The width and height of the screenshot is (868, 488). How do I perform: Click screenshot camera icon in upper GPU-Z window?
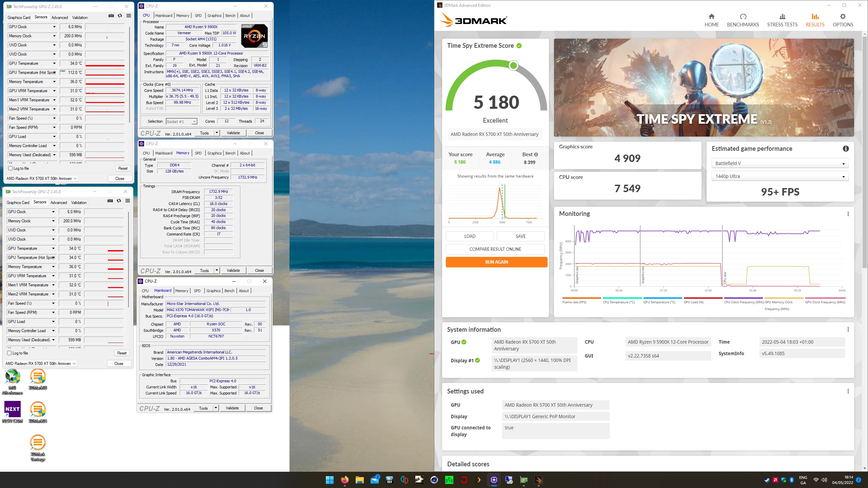coord(111,16)
